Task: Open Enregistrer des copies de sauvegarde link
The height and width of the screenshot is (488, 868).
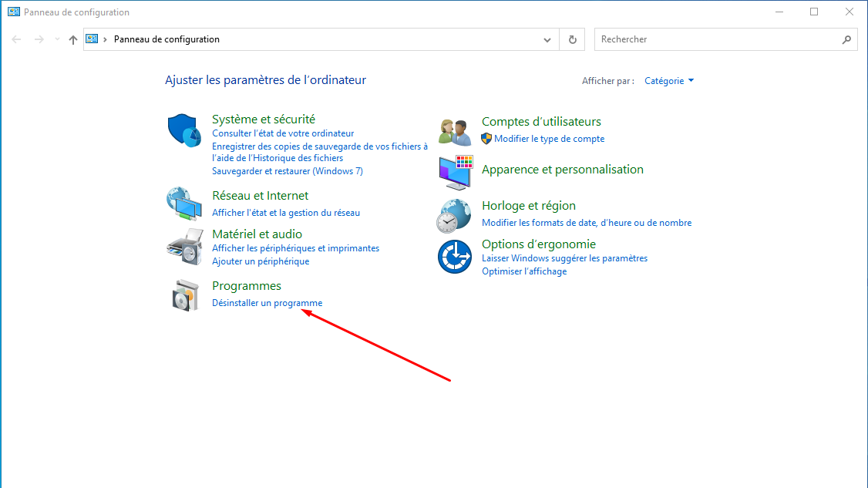Action: 320,153
